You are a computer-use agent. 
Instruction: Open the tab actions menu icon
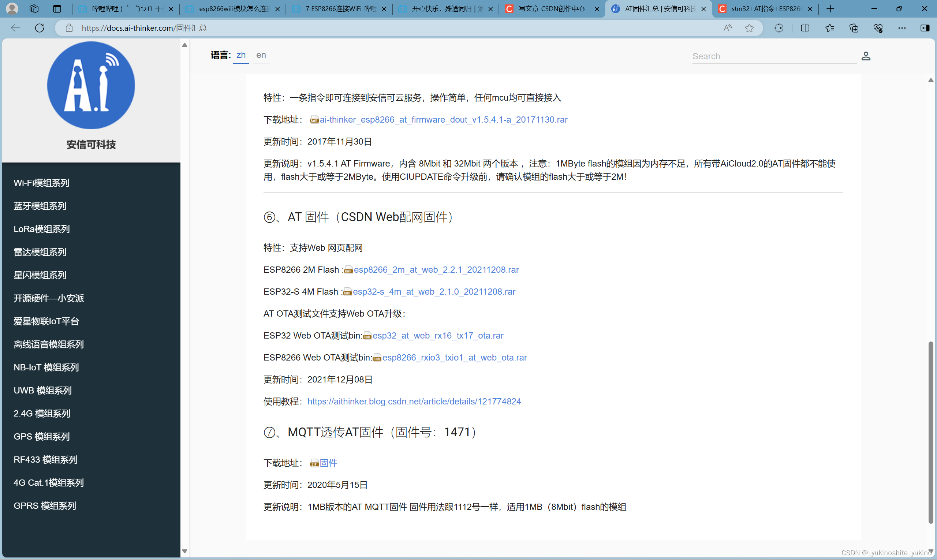[x=57, y=9]
